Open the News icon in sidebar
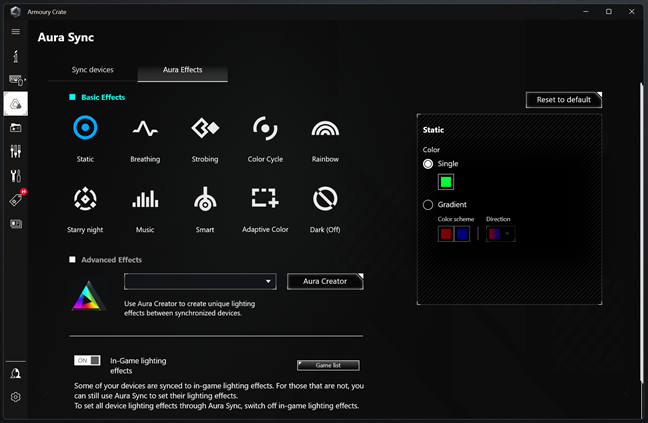Viewport: 648px width, 423px height. tap(16, 224)
